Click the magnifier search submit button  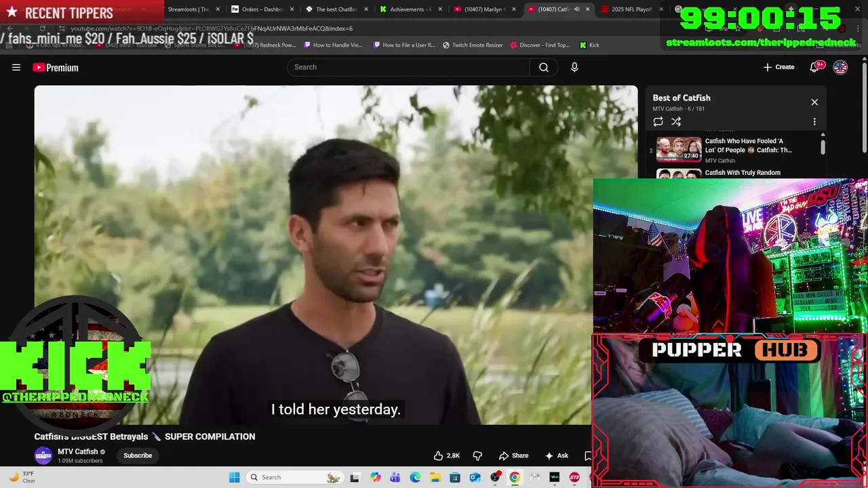pos(544,67)
